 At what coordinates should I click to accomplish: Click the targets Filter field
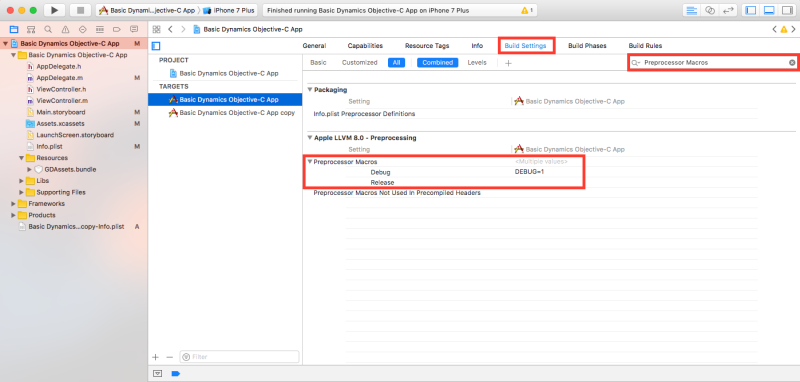tap(240, 357)
